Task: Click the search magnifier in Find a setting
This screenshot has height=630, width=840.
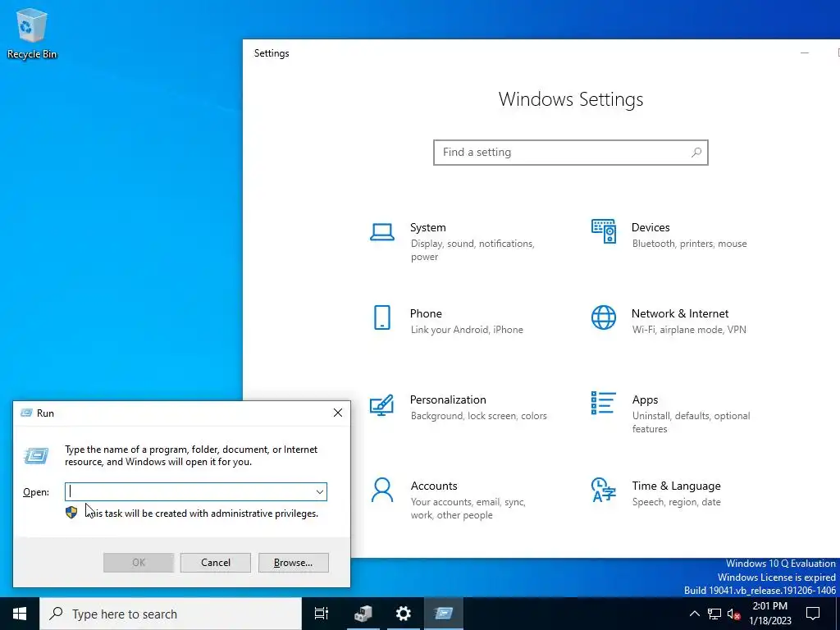Action: [696, 152]
